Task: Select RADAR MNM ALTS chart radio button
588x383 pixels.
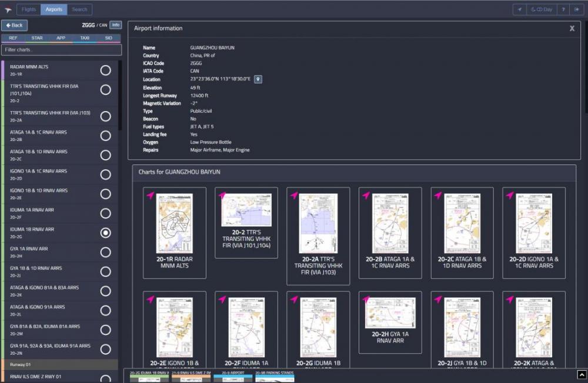Action: click(105, 70)
